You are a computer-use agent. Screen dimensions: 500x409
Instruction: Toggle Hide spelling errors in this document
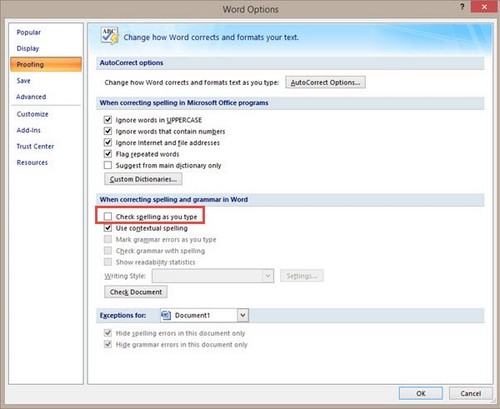[108, 333]
